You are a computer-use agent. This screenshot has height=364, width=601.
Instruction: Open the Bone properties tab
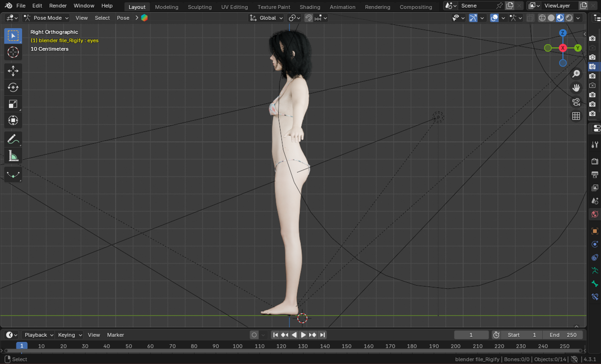click(x=595, y=284)
